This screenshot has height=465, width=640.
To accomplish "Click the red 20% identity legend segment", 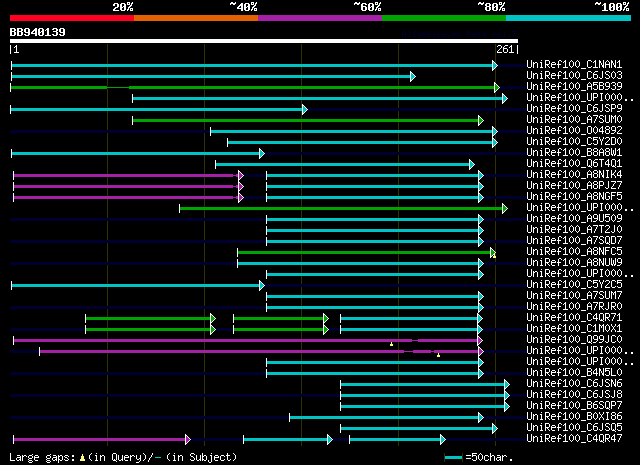I will [x=72, y=18].
